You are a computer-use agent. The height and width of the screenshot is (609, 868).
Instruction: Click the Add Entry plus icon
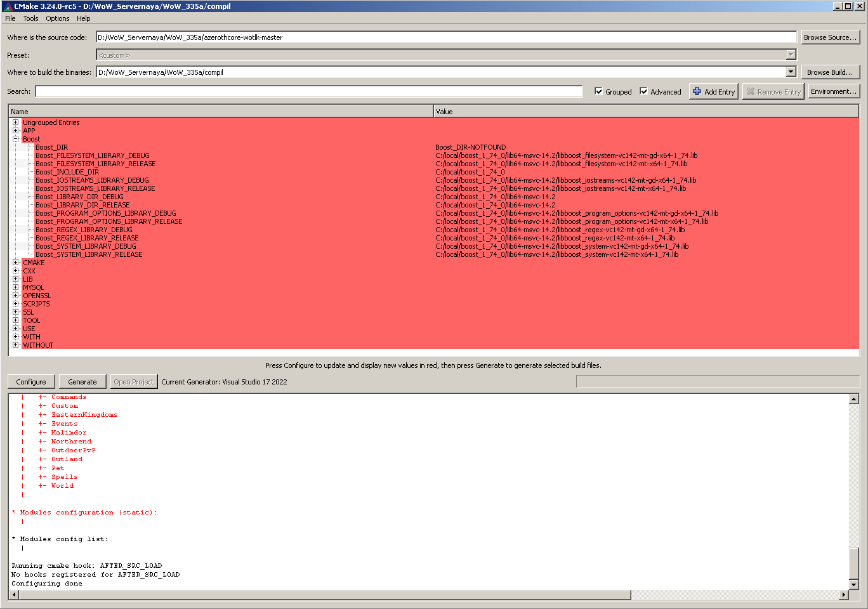pyautogui.click(x=697, y=91)
